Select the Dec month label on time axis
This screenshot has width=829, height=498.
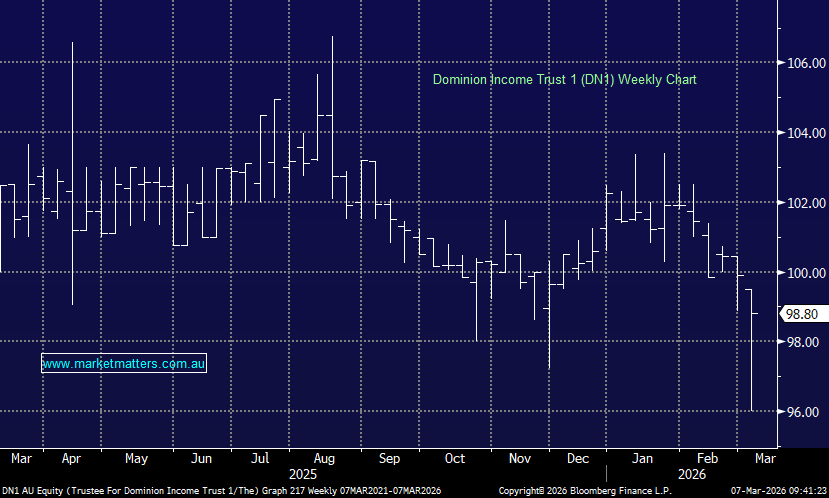point(576,458)
